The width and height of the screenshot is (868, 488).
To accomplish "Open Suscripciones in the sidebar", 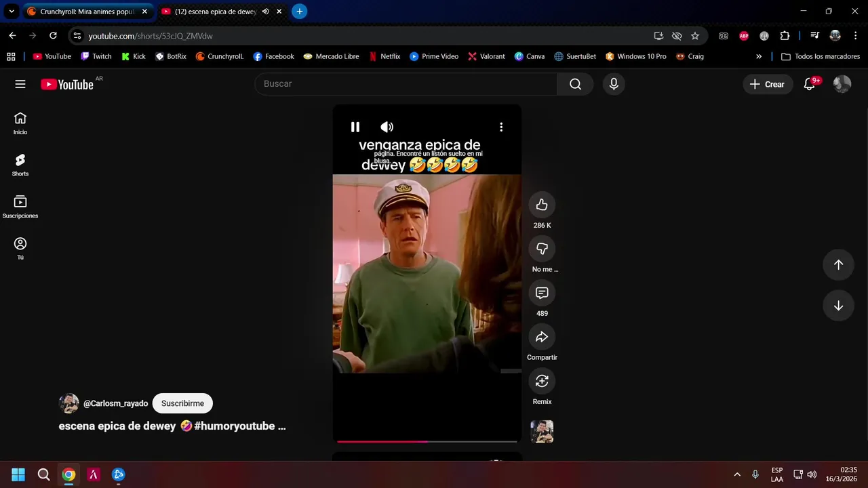I will coord(20,207).
